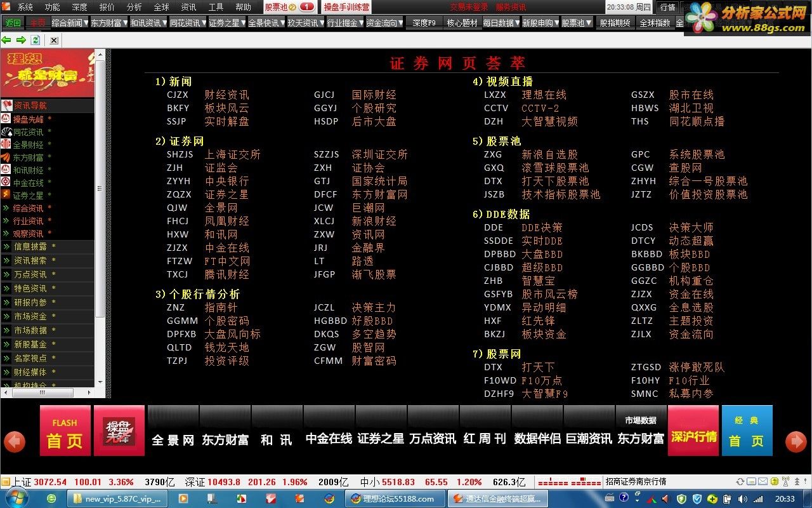Click the volume speaker tray icon
Viewport: 812px width, 508px height.
point(742,498)
